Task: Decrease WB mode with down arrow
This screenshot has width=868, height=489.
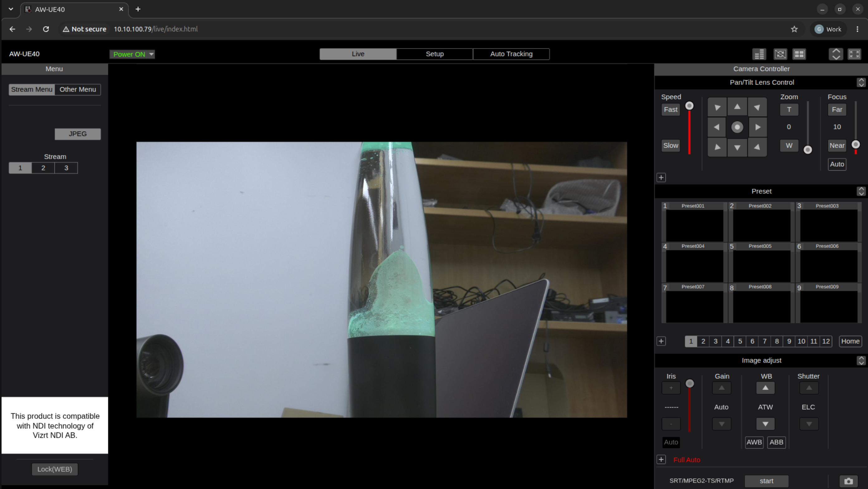Action: point(765,424)
